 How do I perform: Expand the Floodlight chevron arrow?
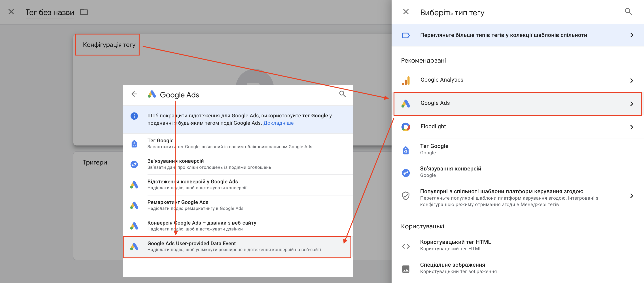pyautogui.click(x=632, y=127)
